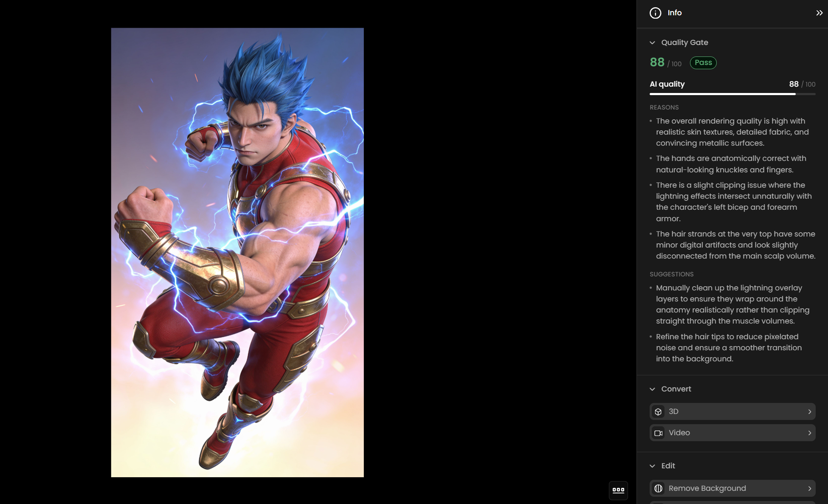
Task: Open the 3D conversion option
Action: [x=732, y=411]
